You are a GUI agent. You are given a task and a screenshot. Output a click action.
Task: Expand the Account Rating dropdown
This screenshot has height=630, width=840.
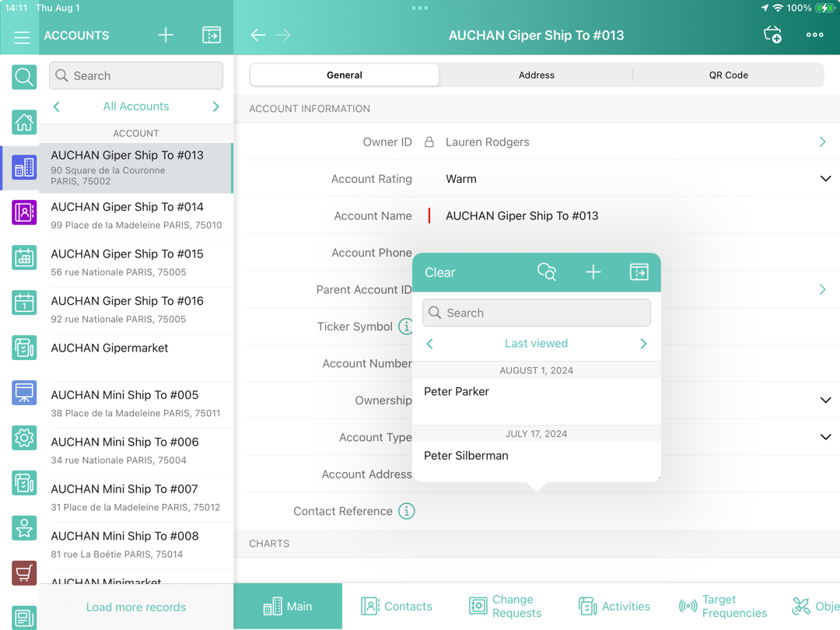click(x=825, y=179)
